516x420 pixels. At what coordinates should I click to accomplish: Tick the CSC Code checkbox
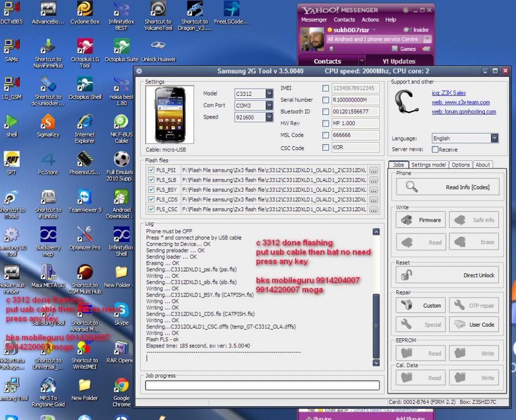click(x=326, y=147)
